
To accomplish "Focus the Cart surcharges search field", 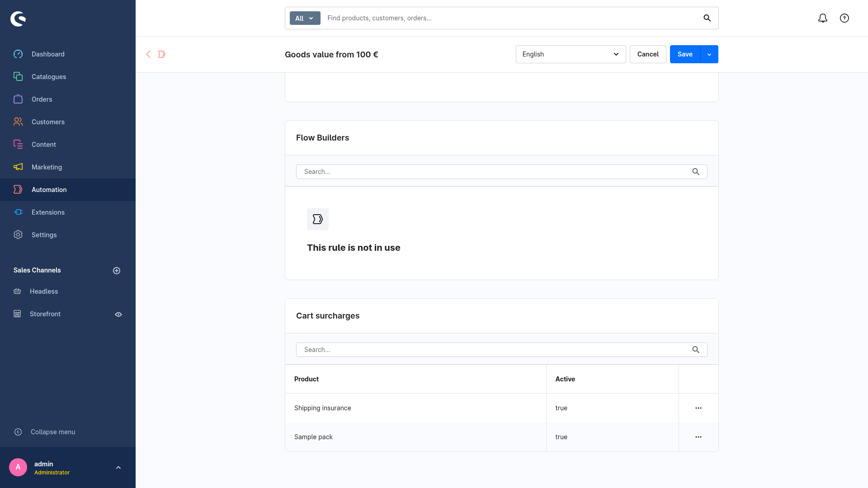I will [x=501, y=350].
